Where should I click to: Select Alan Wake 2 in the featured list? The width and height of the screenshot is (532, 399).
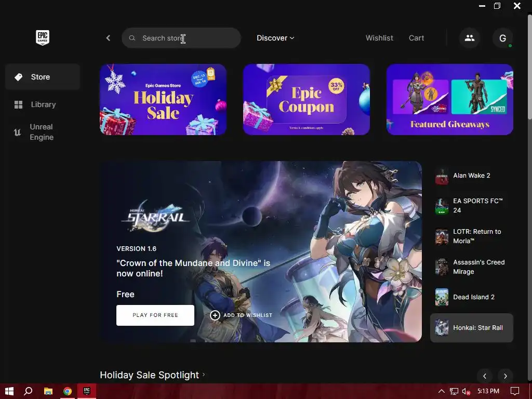click(x=472, y=176)
